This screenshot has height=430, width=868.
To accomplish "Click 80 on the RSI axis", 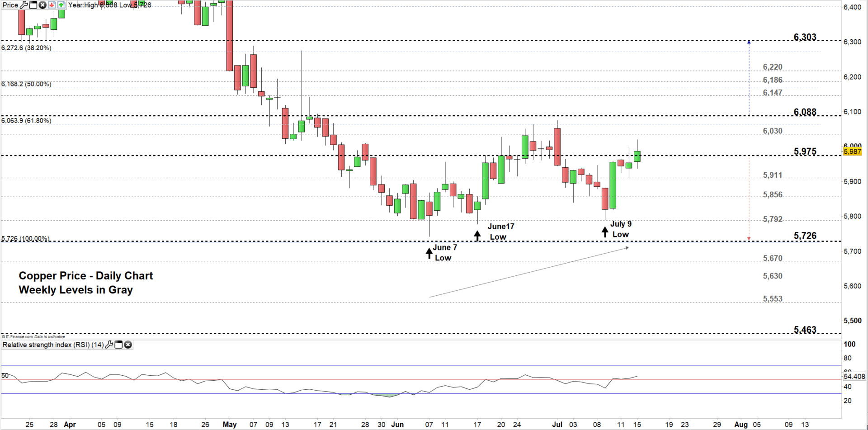I will pos(848,359).
